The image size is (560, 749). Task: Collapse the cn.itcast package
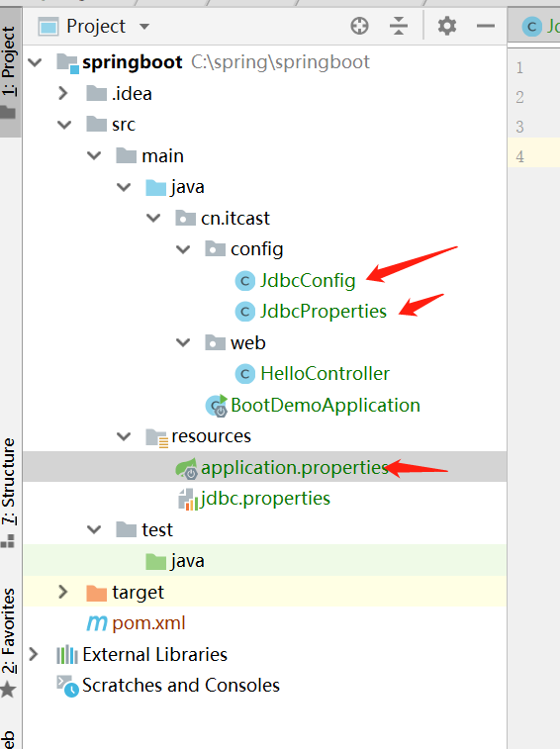(x=153, y=218)
